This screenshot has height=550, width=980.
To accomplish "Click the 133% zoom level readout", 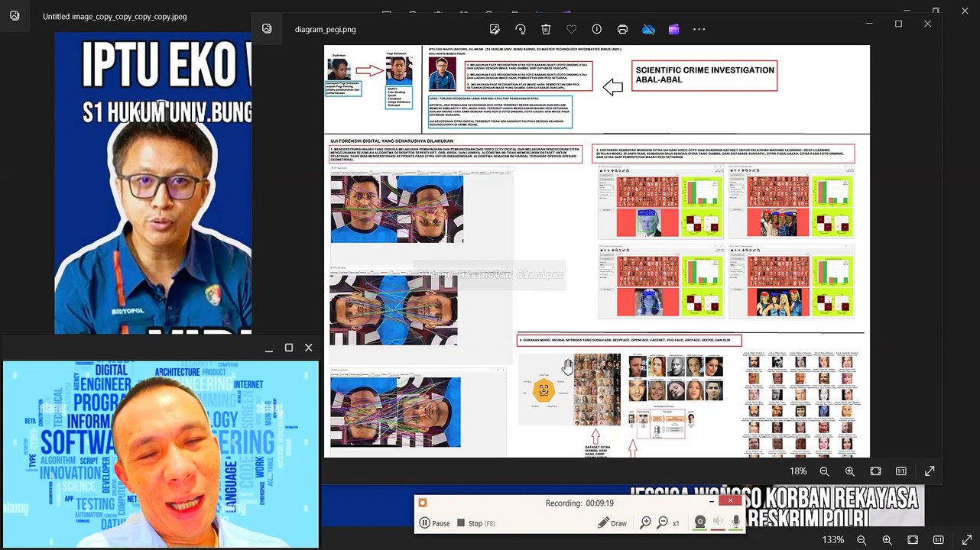I will 833,540.
